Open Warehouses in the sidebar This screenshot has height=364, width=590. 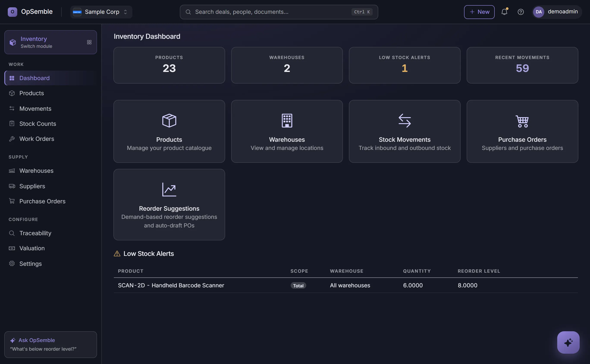click(x=51, y=171)
